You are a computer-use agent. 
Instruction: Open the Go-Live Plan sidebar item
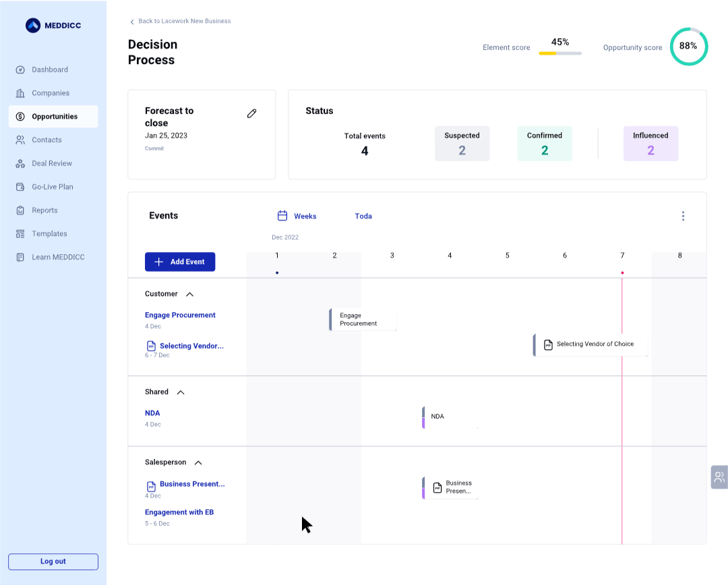52,187
